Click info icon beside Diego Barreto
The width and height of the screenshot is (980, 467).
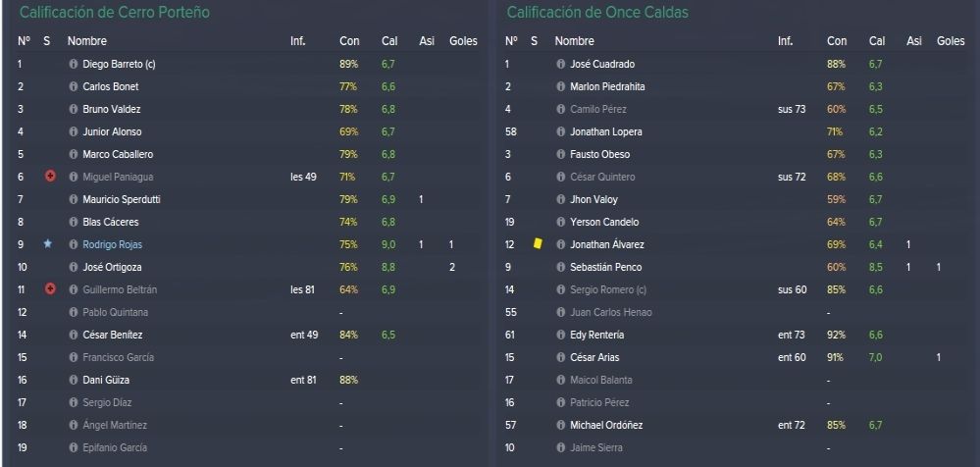(x=74, y=65)
